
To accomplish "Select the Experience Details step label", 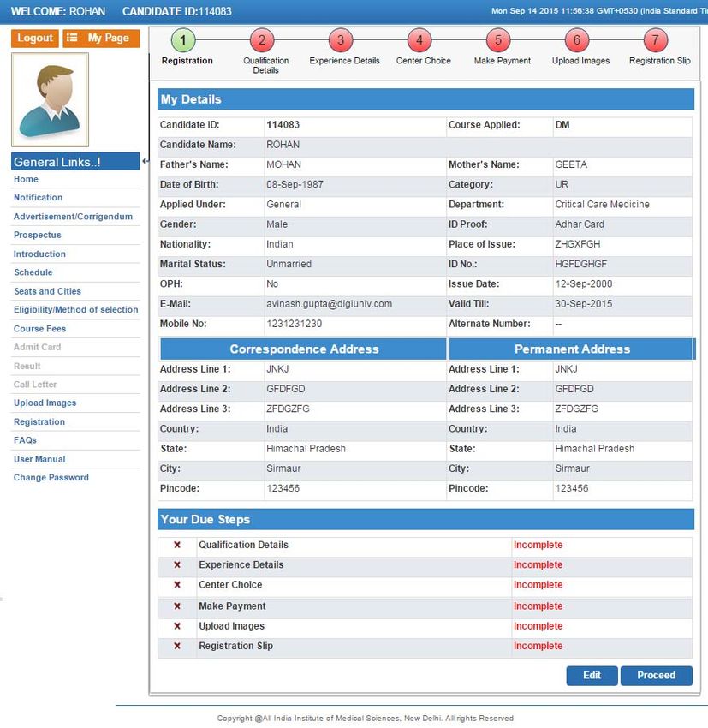I will pos(344,60).
